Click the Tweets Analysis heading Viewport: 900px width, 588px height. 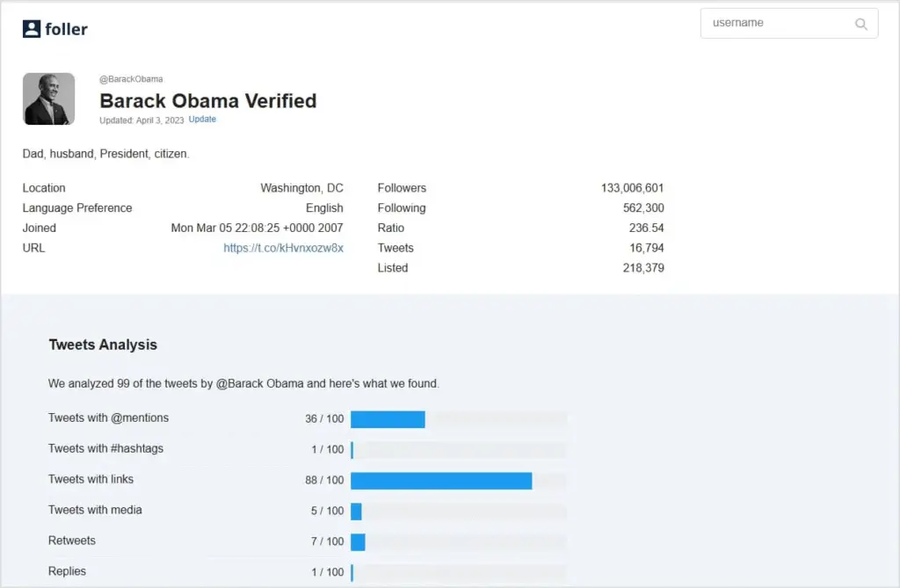pos(103,345)
